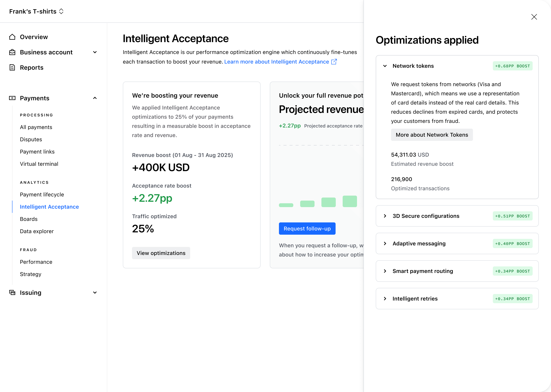Click More about Network Tokens button

tap(432, 135)
